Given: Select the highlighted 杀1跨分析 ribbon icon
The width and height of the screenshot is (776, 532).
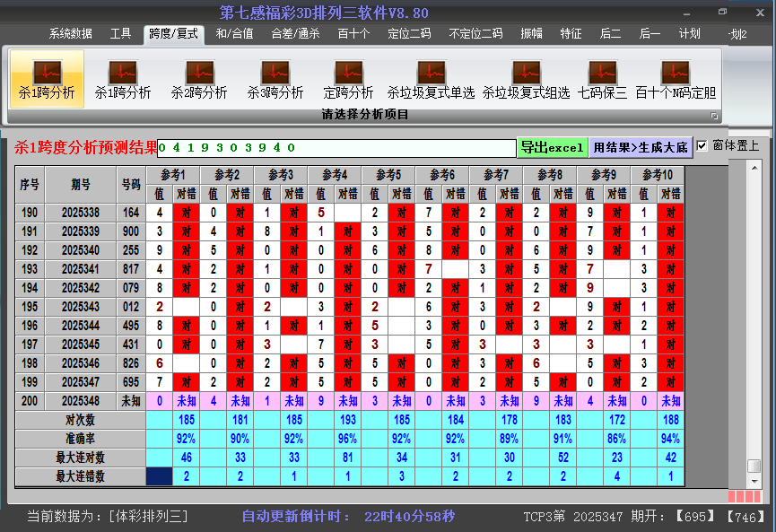Looking at the screenshot, I should coord(47,79).
